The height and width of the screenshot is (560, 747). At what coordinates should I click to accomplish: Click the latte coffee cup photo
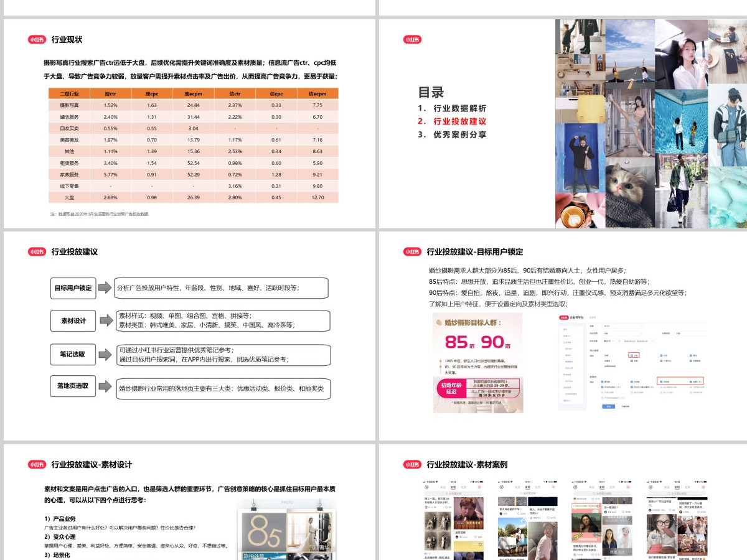coord(580,210)
